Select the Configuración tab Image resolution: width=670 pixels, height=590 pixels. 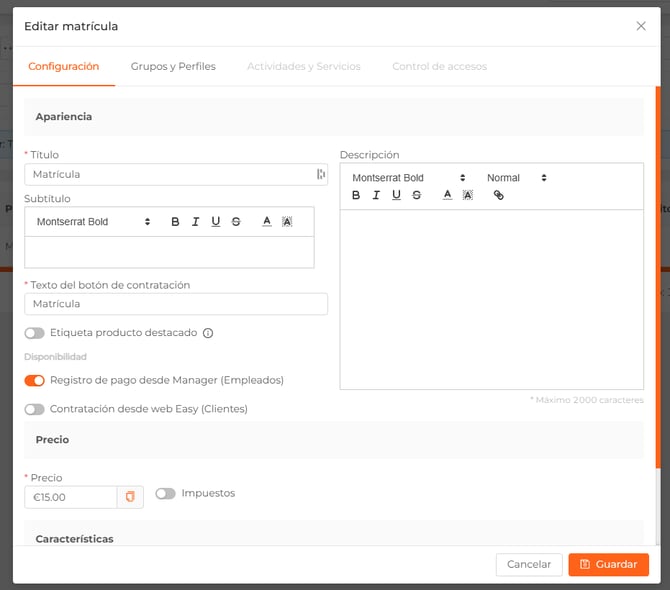click(64, 67)
